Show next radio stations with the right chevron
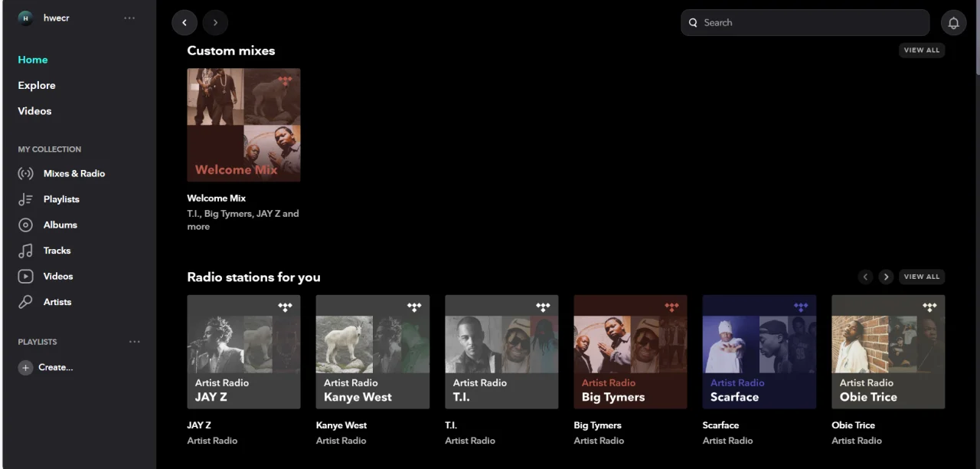The width and height of the screenshot is (980, 469). (x=886, y=277)
